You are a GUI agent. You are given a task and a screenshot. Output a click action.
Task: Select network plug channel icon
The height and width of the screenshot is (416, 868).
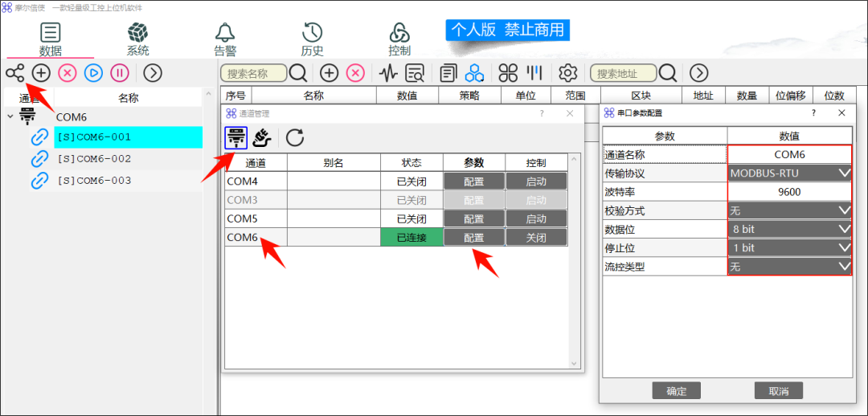[x=262, y=137]
